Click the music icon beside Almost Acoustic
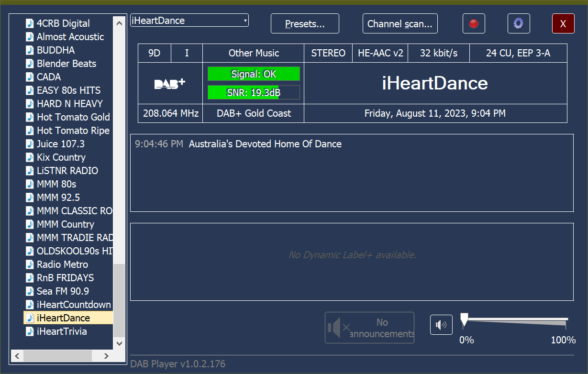This screenshot has height=374, width=588. [x=30, y=36]
